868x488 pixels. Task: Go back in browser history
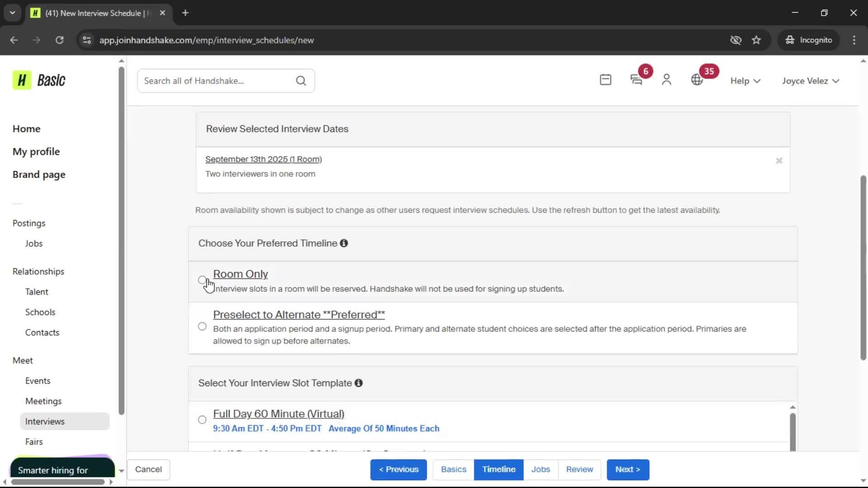pos(14,40)
